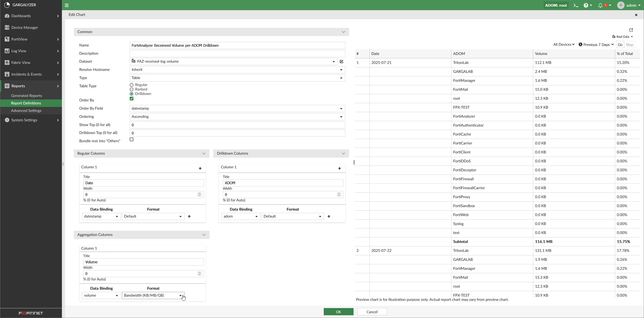Toggle the hamburger sidebar menu icon
The height and width of the screenshot is (318, 644).
67,5
